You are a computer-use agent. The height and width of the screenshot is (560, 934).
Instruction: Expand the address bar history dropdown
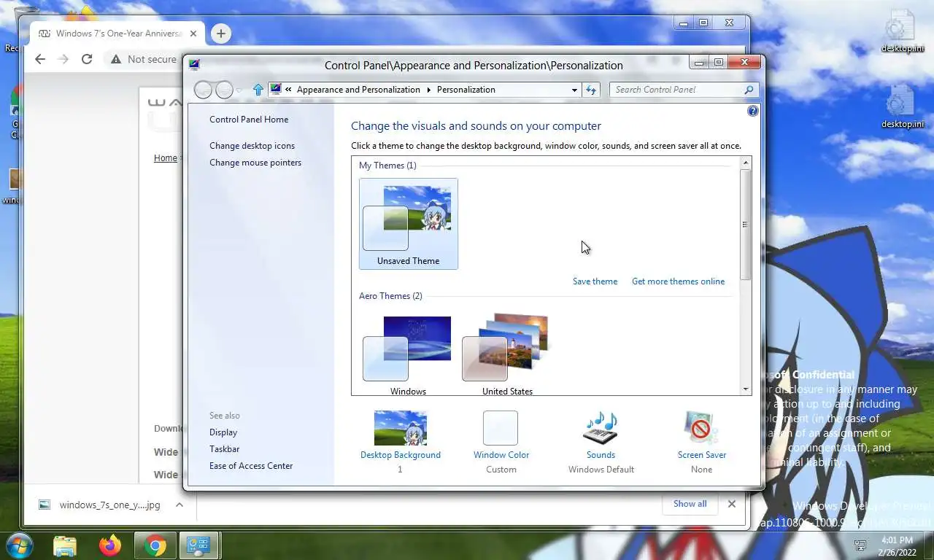pos(574,90)
